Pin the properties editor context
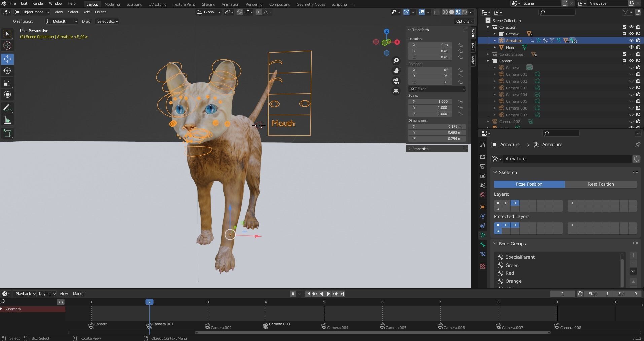Screen dimensions: 644x341 click(637, 145)
